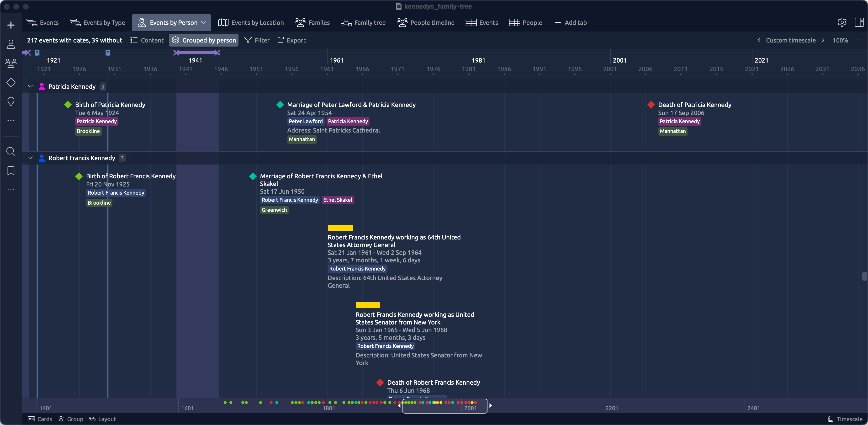Image resolution: width=868 pixels, height=425 pixels.
Task: Toggle the Cards view at bottom
Action: point(40,419)
